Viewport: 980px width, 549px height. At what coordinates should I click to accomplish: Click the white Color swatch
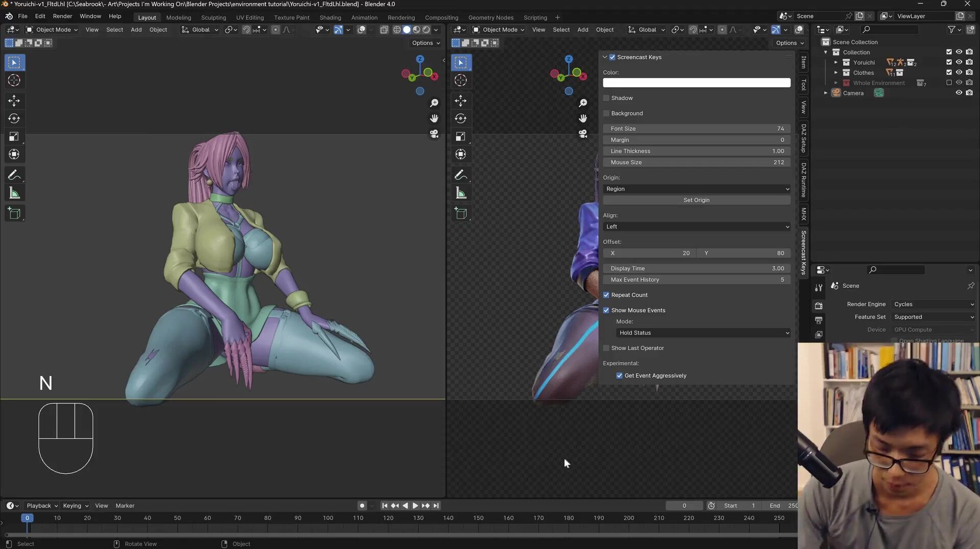click(696, 83)
